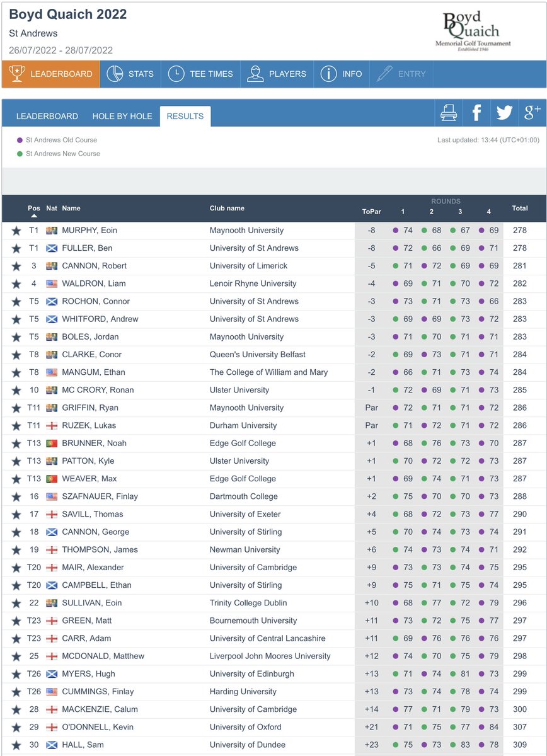This screenshot has height=756, width=547.
Task: Click the Boyd Quaich tournament logo
Action: point(473,32)
